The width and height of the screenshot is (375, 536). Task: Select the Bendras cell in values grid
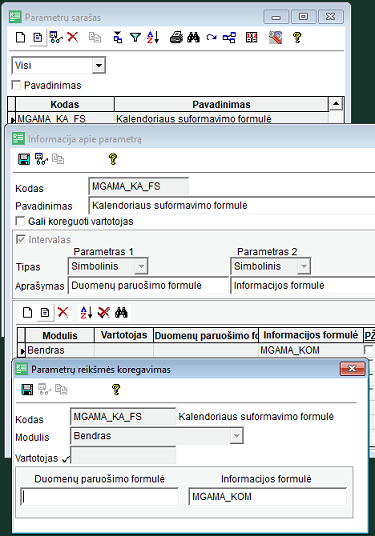click(60, 350)
